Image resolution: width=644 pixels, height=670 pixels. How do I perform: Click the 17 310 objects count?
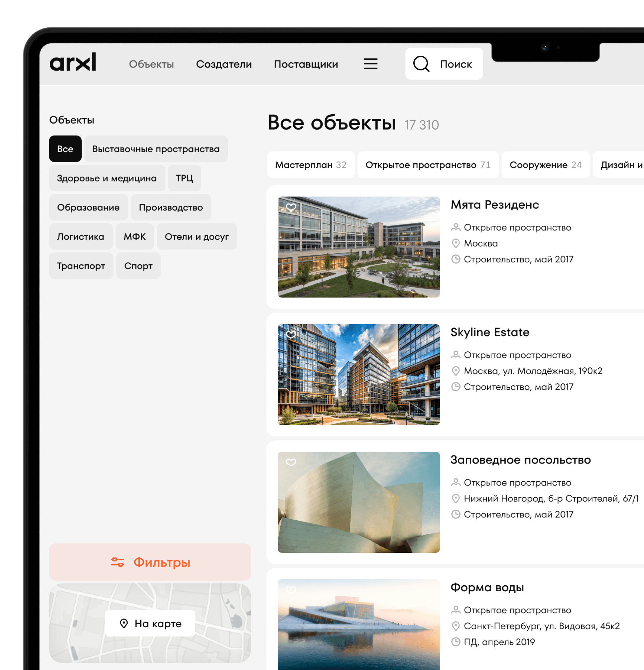pos(422,125)
